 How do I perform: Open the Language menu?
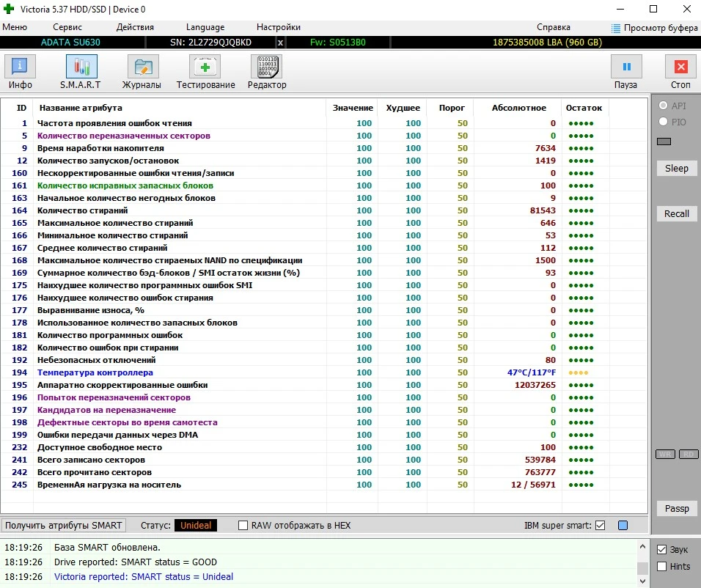[x=205, y=27]
